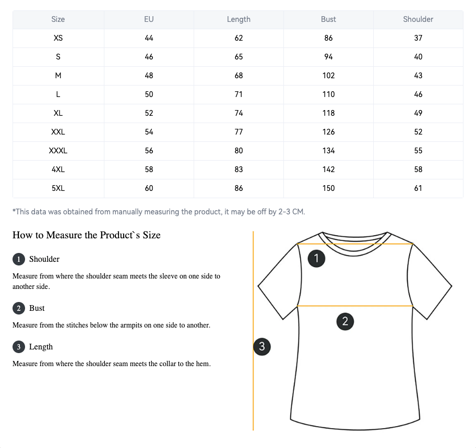Select the XXXL size row label

[x=58, y=151]
